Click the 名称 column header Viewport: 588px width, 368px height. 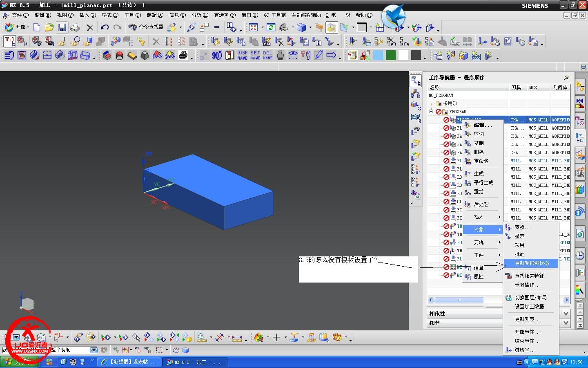pos(468,87)
